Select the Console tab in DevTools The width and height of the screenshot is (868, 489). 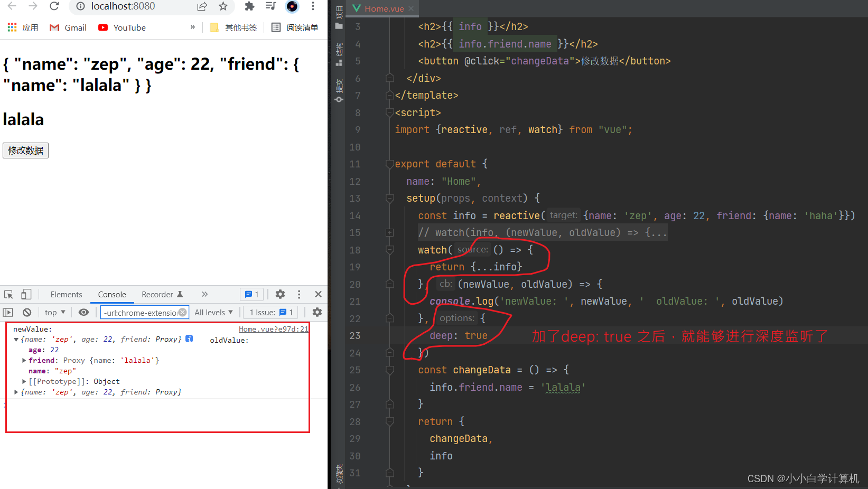[x=112, y=295]
